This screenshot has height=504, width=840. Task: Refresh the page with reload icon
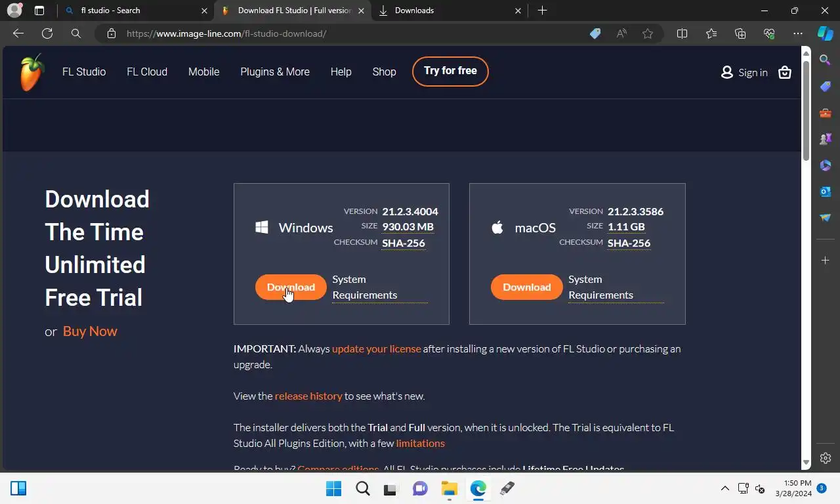tap(47, 33)
